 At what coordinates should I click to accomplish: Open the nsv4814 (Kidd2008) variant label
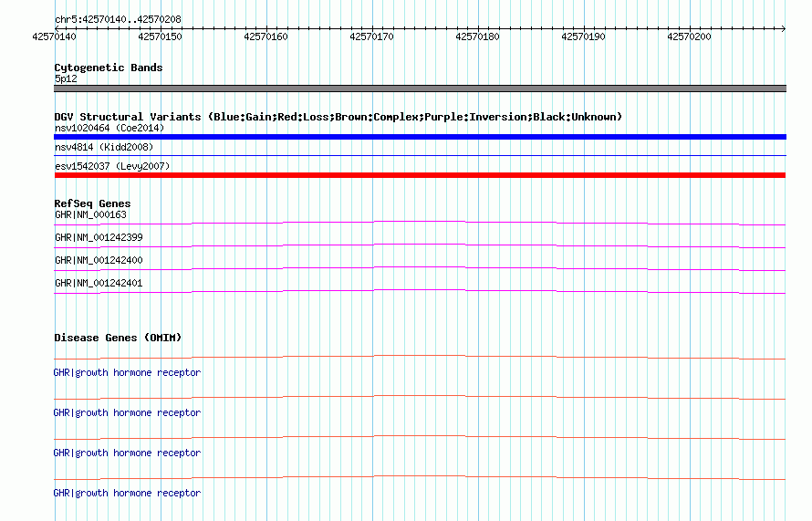tap(104, 147)
